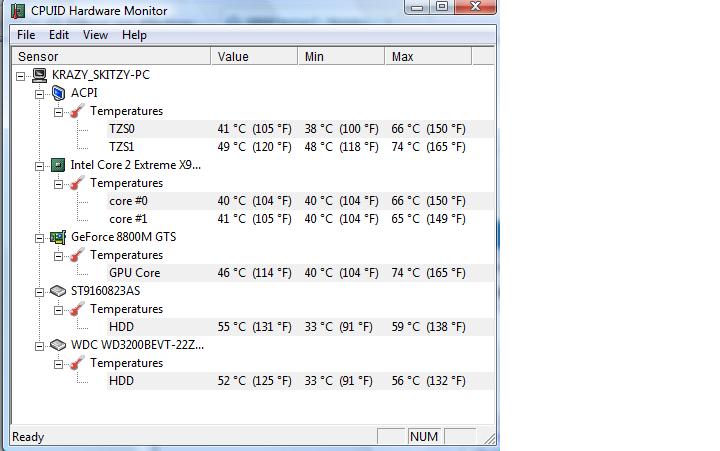Select the WDC WD3200BEVT-22Z... label
The width and height of the screenshot is (720, 451).
click(137, 344)
